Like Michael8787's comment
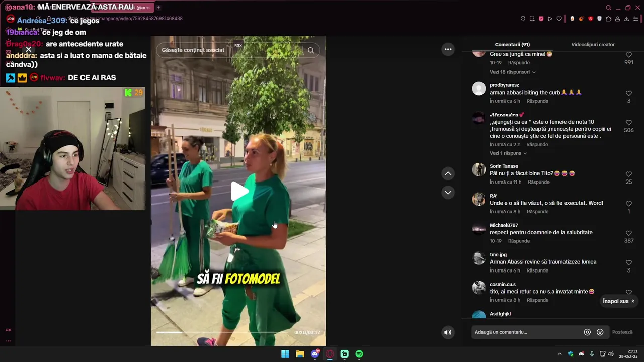Image resolution: width=644 pixels, height=362 pixels. pyautogui.click(x=629, y=233)
